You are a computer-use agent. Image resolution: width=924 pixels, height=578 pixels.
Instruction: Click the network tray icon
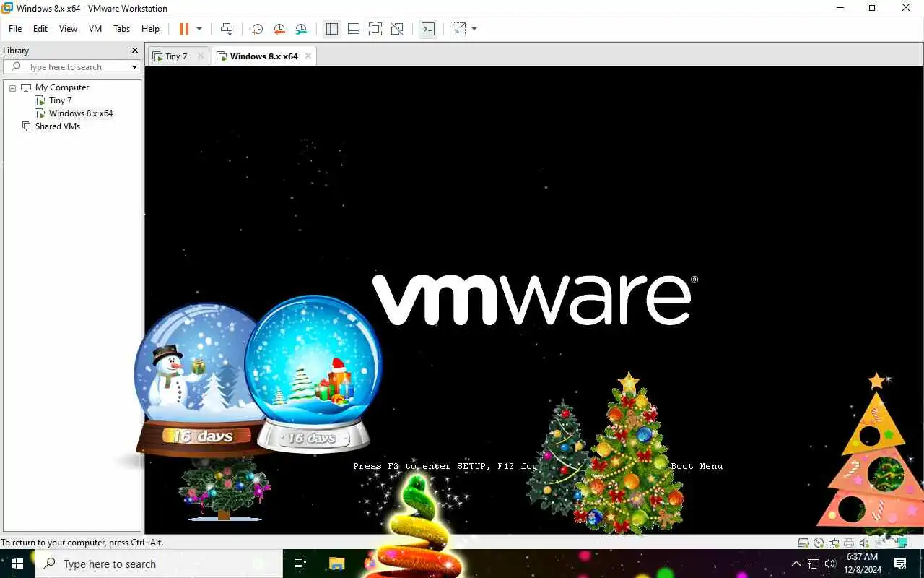click(x=814, y=564)
